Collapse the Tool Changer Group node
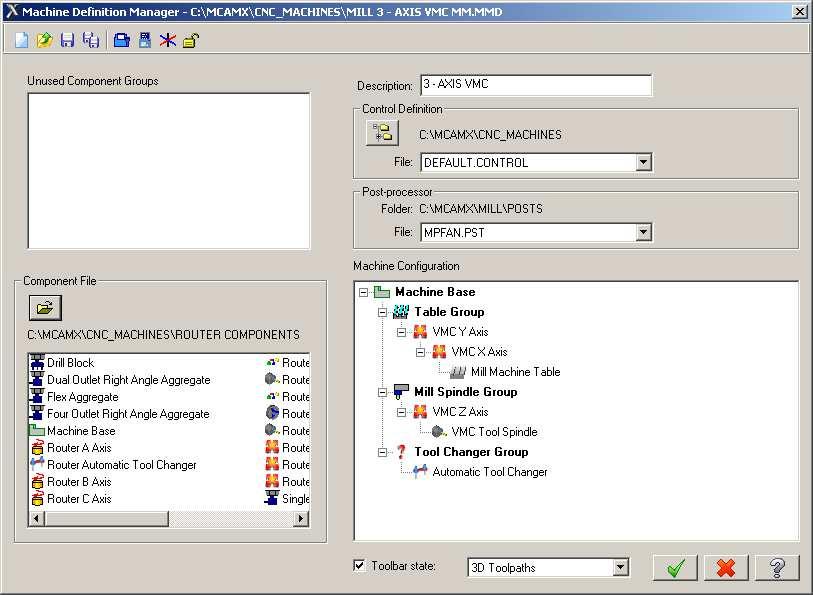 point(383,452)
